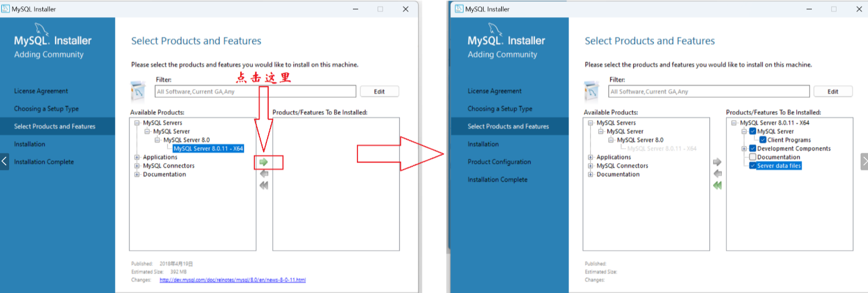The image size is (868, 293).
Task: Click the Edit filter button in right window
Action: (x=833, y=92)
